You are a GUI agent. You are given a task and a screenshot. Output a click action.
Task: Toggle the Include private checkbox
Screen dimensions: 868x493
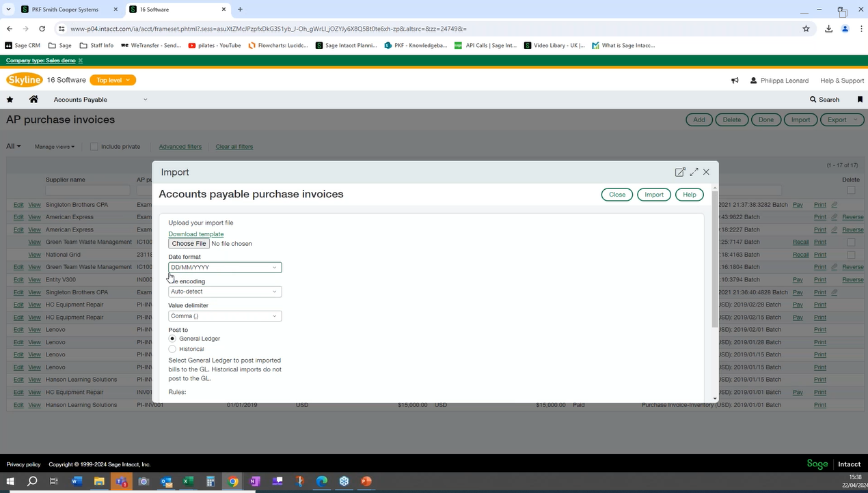[94, 147]
